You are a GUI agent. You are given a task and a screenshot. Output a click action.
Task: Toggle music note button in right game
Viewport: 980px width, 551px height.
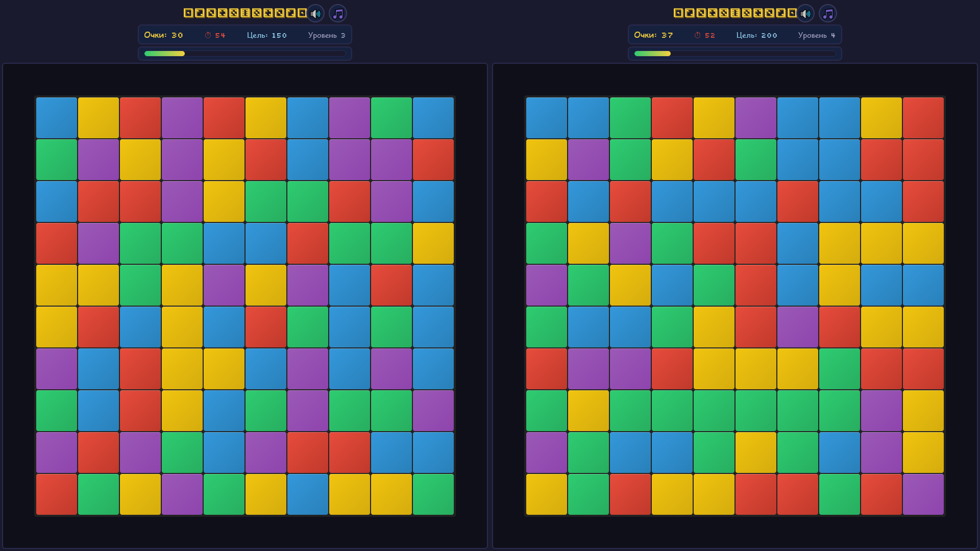828,14
